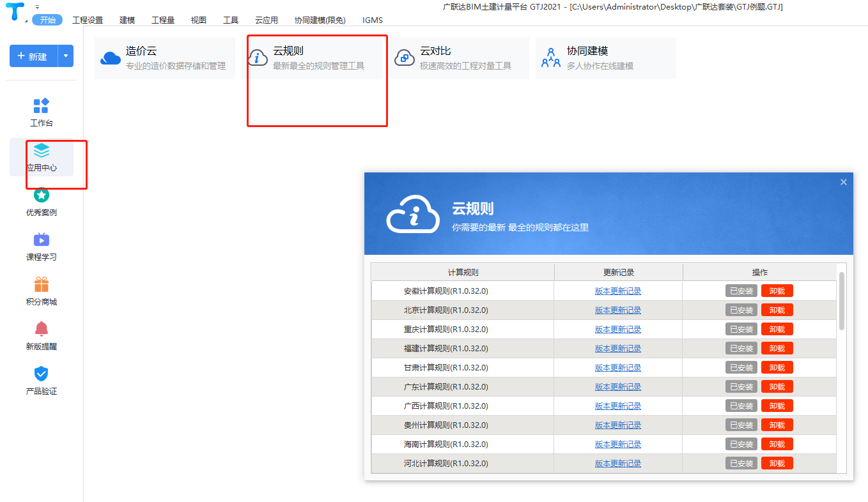The image size is (868, 502).
Task: Open 版本更新记录 link for 甘肃计算规则
Action: click(x=618, y=368)
